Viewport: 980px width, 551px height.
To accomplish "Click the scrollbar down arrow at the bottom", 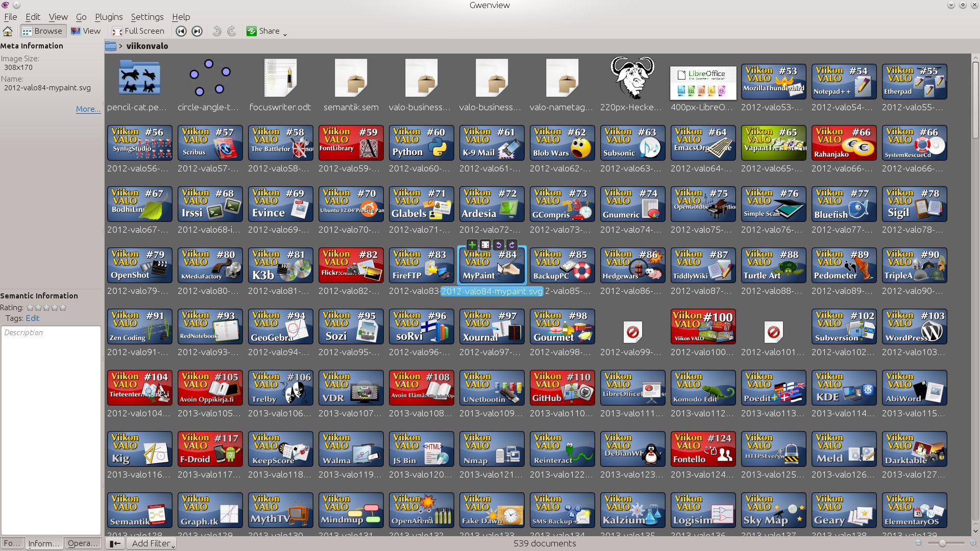I will (975, 531).
